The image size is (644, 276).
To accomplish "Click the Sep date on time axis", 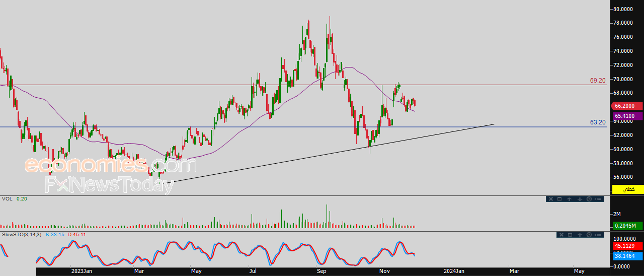I will point(322,271).
